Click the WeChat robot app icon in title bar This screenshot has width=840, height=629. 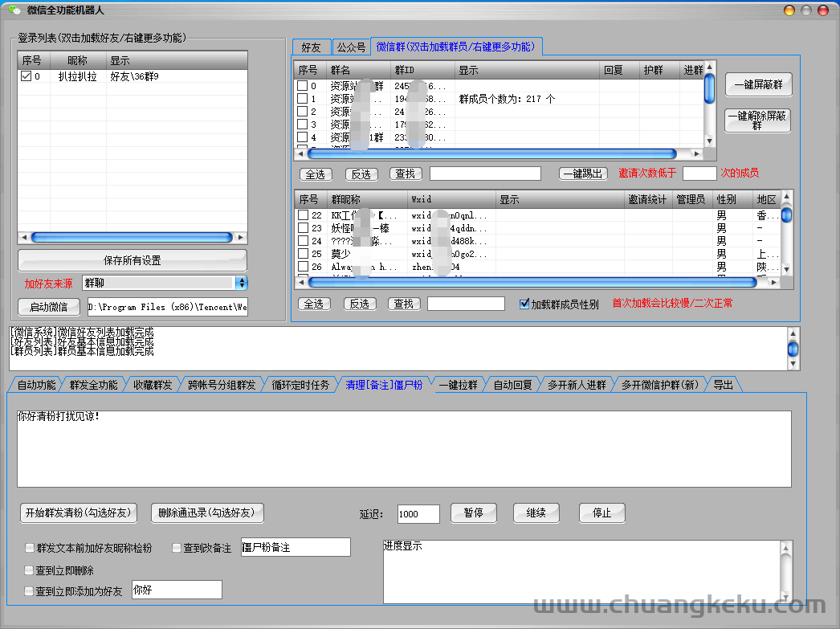pos(14,10)
